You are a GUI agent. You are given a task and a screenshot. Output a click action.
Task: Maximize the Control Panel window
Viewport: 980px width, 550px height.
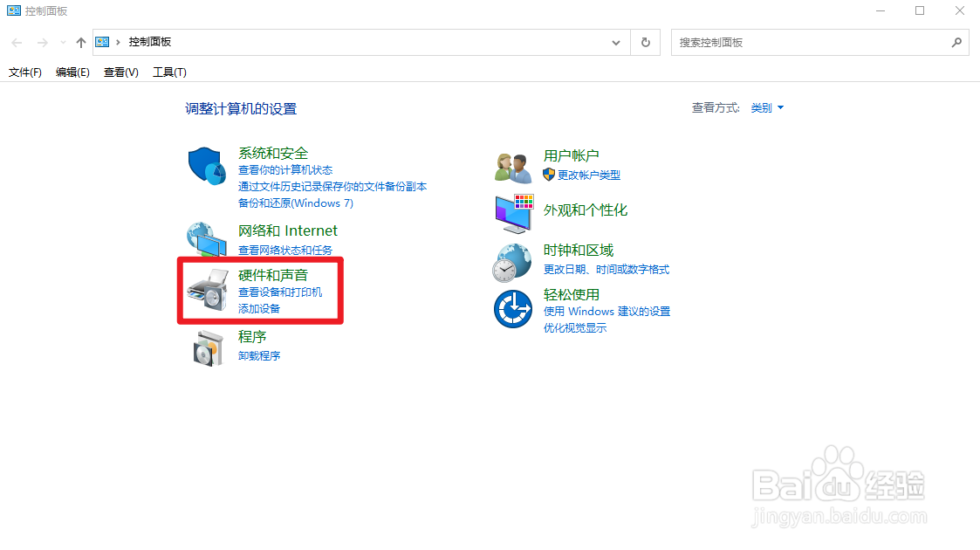click(x=920, y=10)
